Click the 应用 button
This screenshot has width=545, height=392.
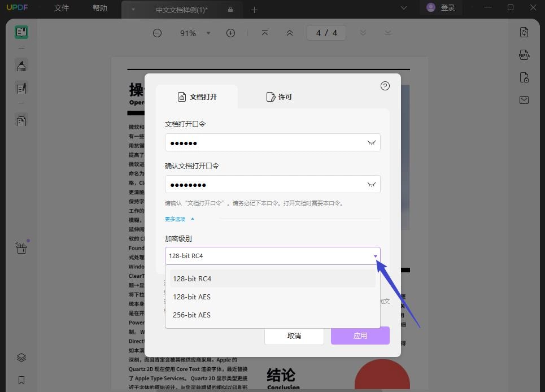click(360, 336)
